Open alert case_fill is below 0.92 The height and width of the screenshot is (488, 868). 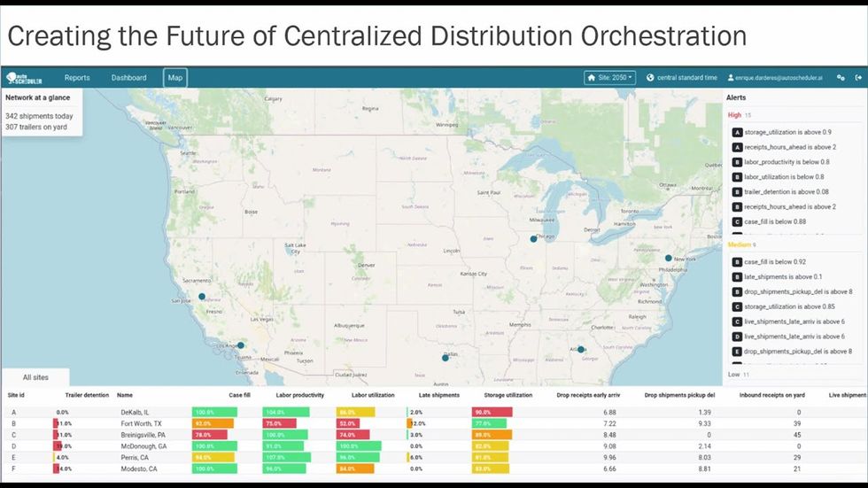pos(775,261)
